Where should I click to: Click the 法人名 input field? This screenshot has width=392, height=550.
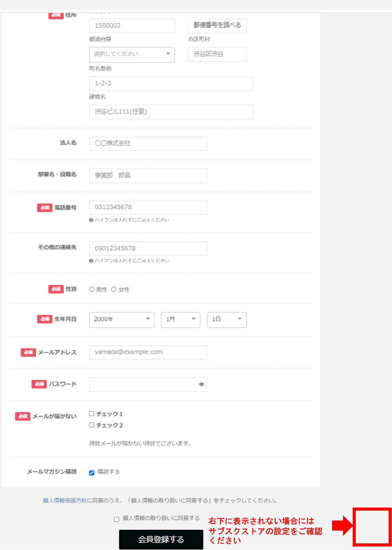(x=148, y=144)
